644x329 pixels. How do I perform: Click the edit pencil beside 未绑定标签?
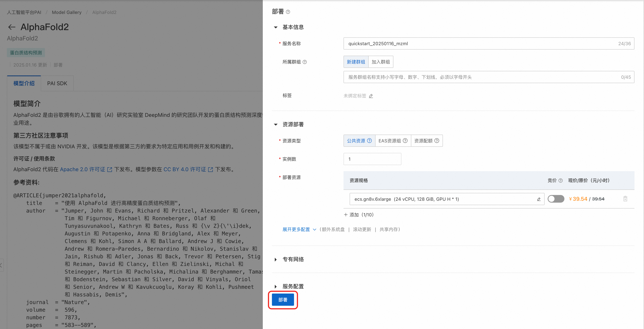pos(371,96)
